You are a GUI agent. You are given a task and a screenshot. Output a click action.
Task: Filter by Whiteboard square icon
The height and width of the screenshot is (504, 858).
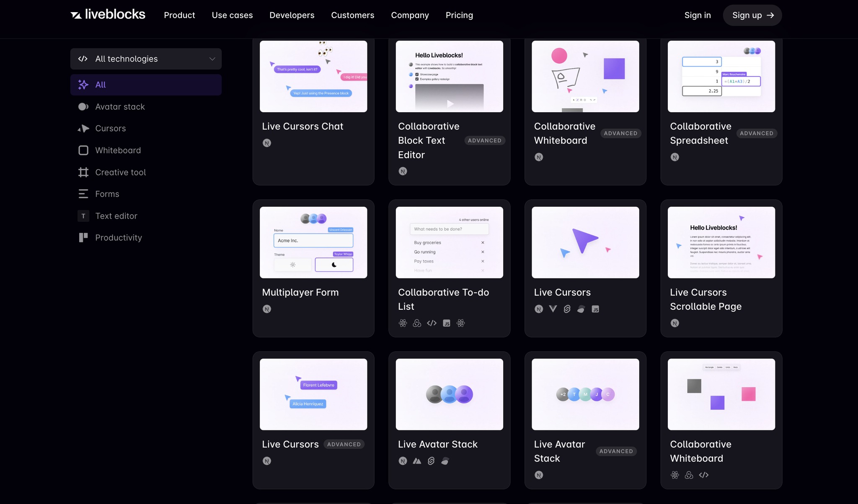point(83,150)
